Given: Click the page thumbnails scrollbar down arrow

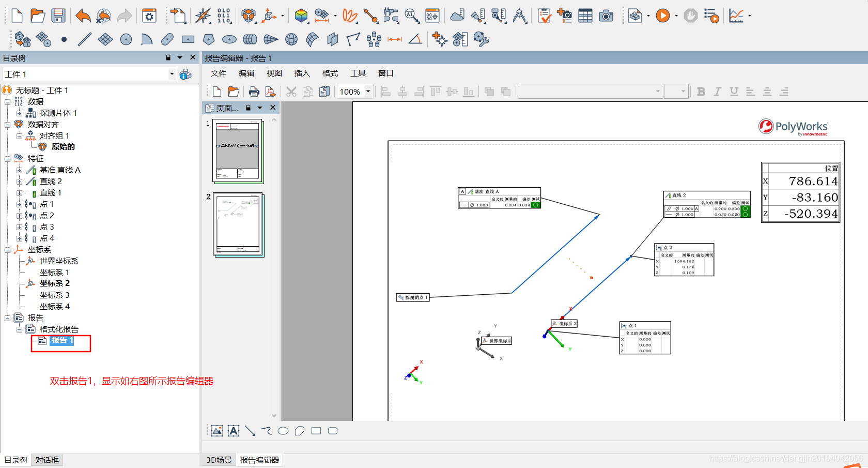Looking at the screenshot, I should (274, 415).
